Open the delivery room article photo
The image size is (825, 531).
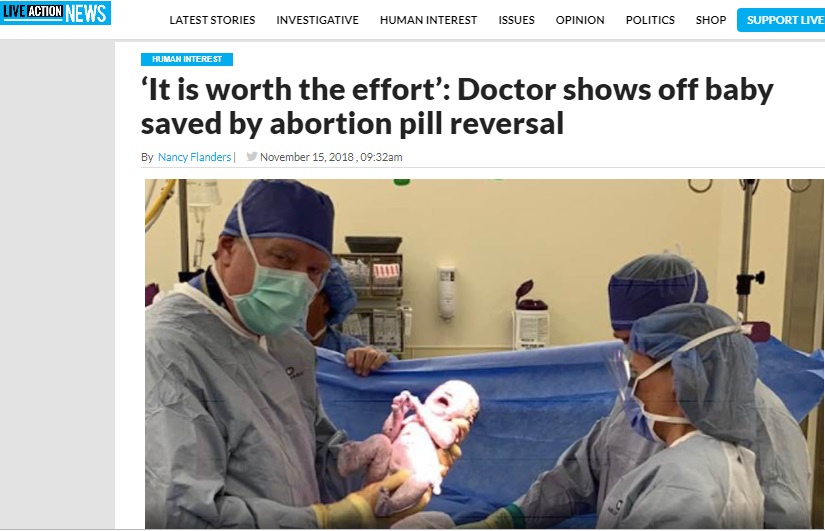point(484,354)
